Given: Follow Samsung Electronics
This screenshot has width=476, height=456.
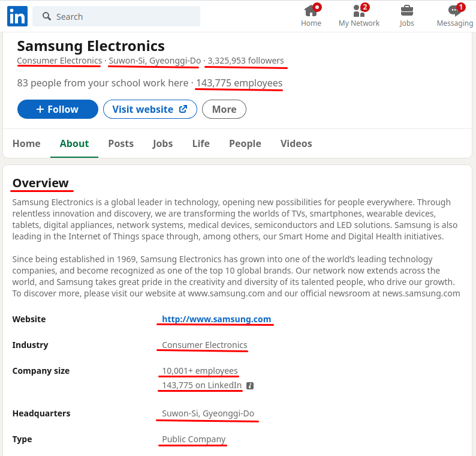Looking at the screenshot, I should [58, 109].
